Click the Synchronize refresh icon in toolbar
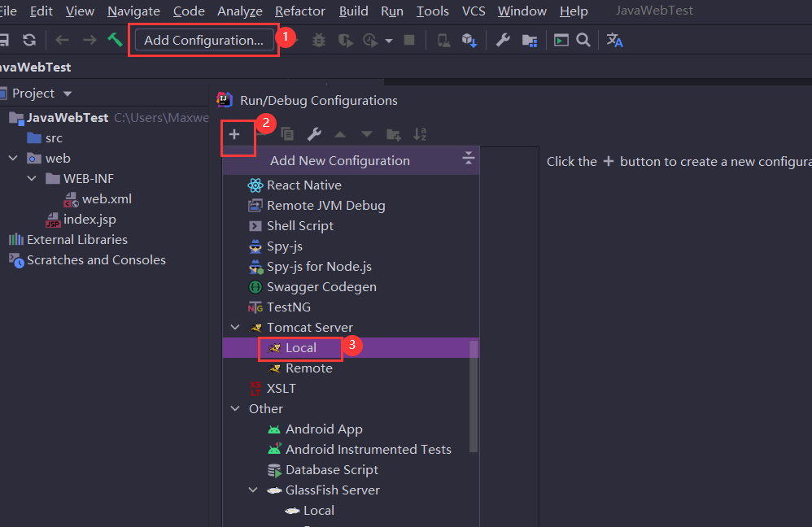812x527 pixels. [29, 40]
